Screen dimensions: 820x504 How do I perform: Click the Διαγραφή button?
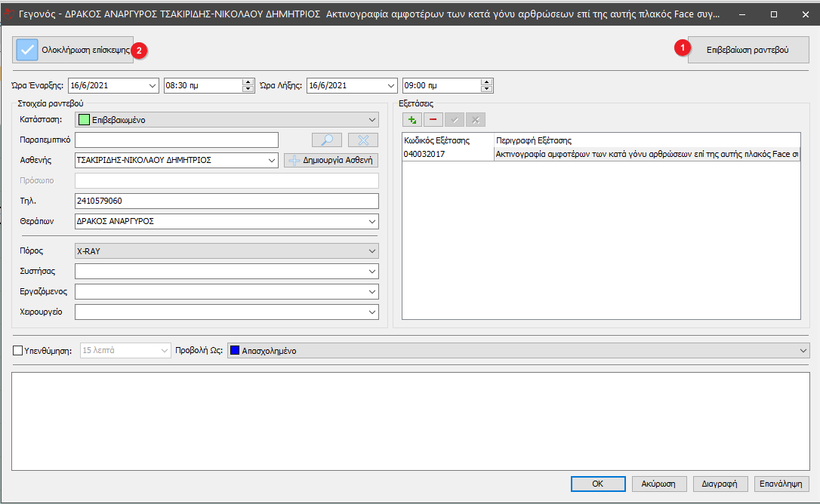(x=720, y=484)
